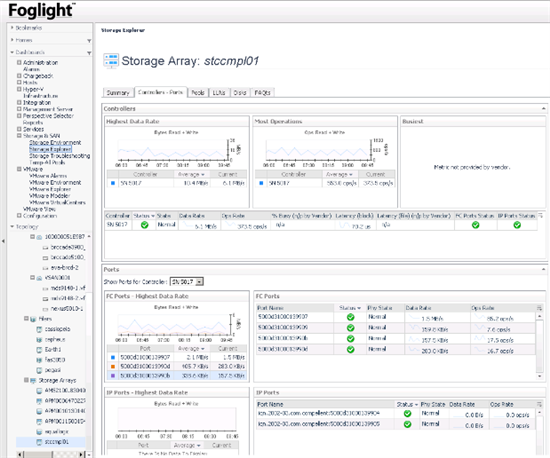Expand the Hyper-V node
This screenshot has height=458, width=550.
[x=19, y=89]
